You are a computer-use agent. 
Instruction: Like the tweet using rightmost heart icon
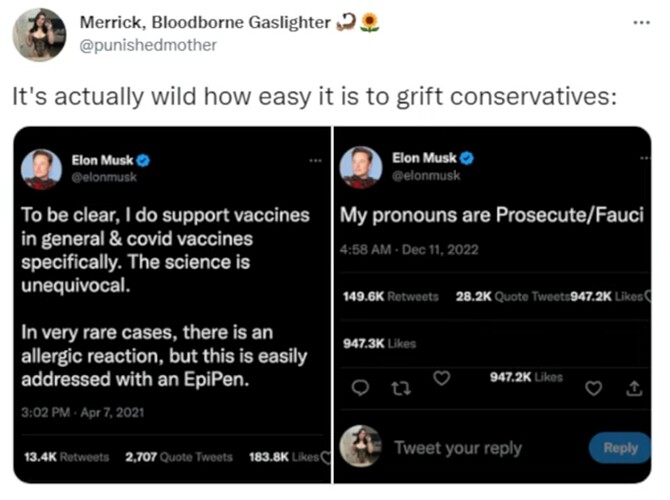(594, 388)
